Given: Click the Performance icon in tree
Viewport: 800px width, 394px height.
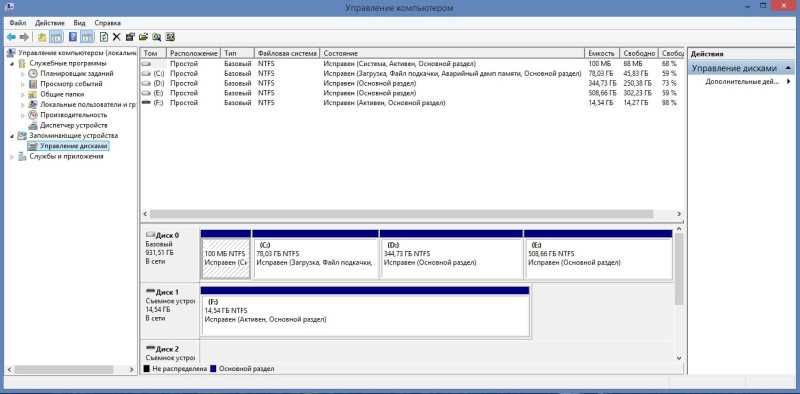Looking at the screenshot, I should (33, 115).
